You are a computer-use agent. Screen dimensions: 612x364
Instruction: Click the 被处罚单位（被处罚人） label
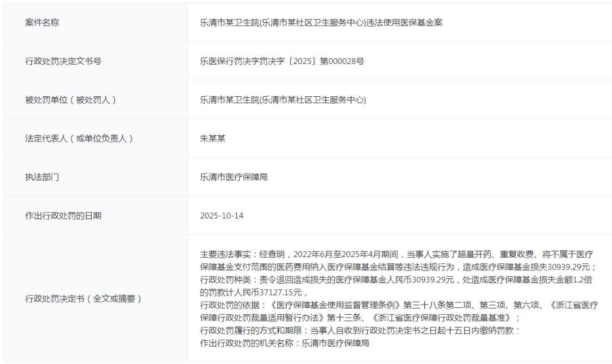click(71, 100)
